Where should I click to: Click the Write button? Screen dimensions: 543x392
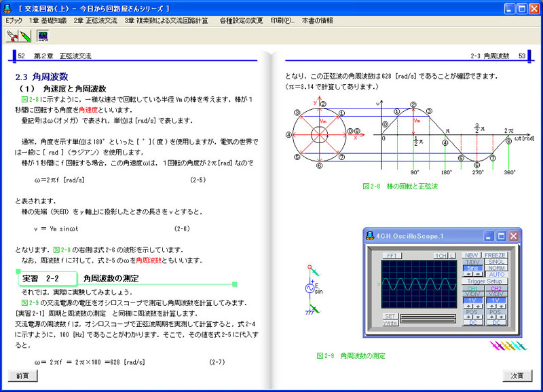click(x=390, y=323)
